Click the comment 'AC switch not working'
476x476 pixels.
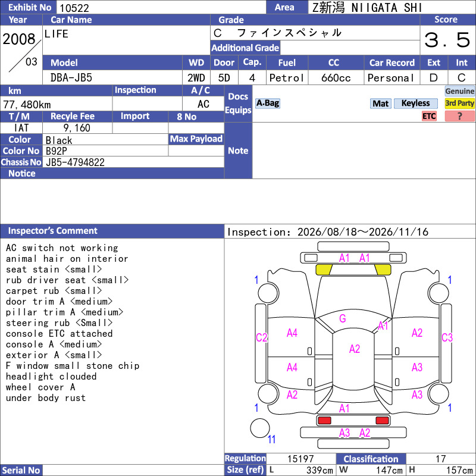tap(62, 248)
